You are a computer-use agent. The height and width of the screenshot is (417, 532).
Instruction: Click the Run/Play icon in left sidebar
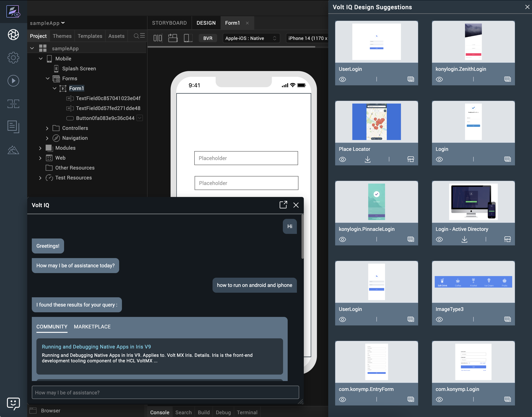pos(13,81)
